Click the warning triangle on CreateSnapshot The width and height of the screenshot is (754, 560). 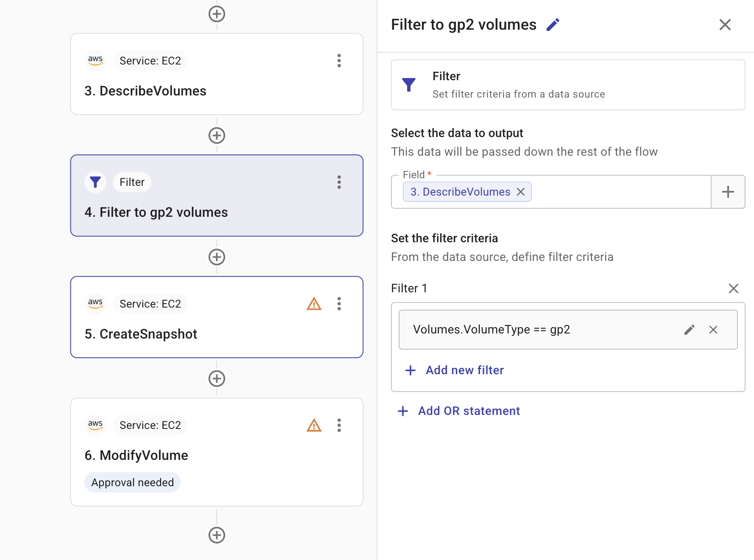[x=313, y=304]
